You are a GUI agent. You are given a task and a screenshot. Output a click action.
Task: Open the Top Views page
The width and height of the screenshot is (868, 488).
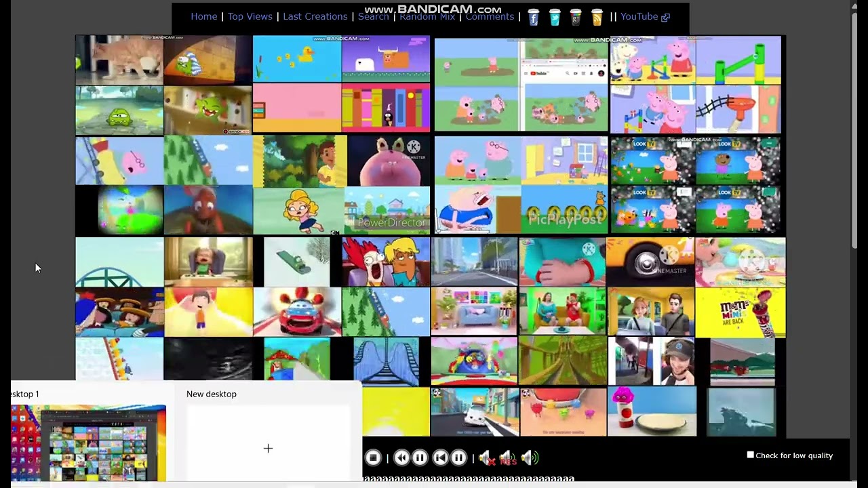tap(250, 16)
